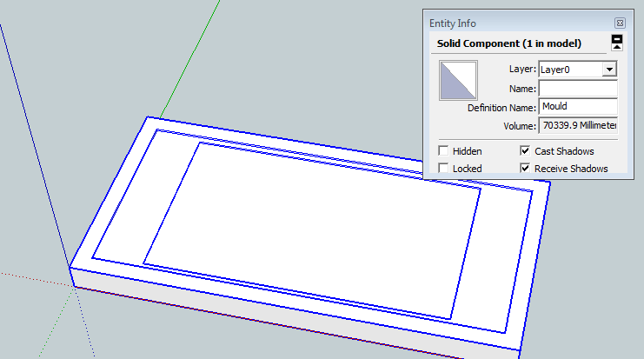Viewport: 644px width, 359px height.
Task: Enable the Hidden checkbox
Action: pos(444,150)
